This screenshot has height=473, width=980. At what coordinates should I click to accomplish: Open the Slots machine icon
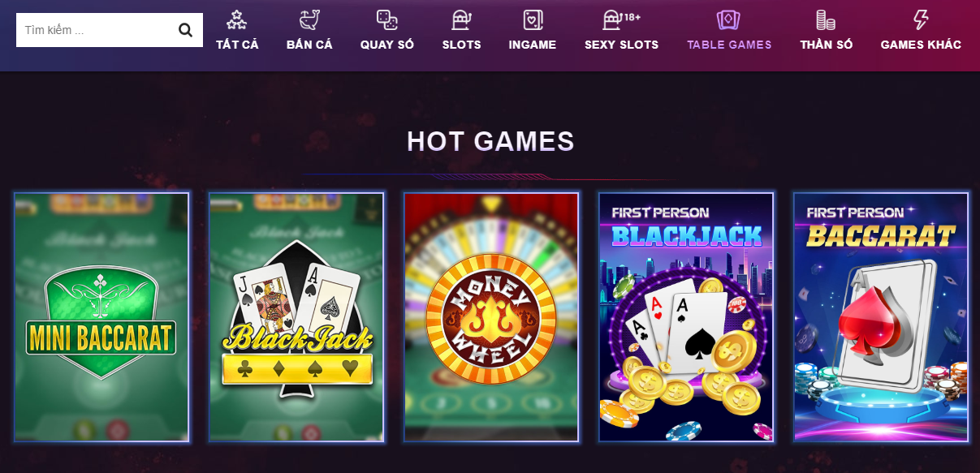(461, 19)
